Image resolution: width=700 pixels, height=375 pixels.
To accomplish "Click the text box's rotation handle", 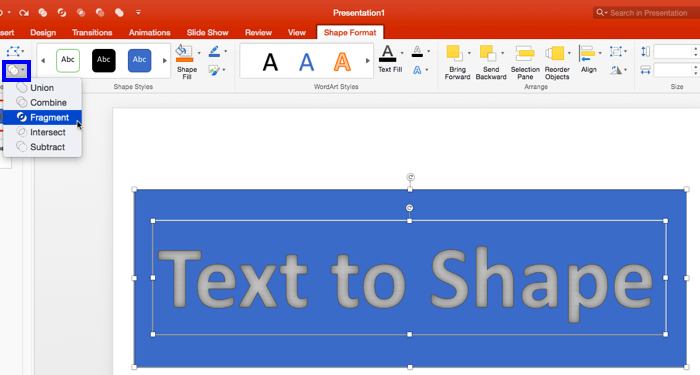I will (x=409, y=208).
